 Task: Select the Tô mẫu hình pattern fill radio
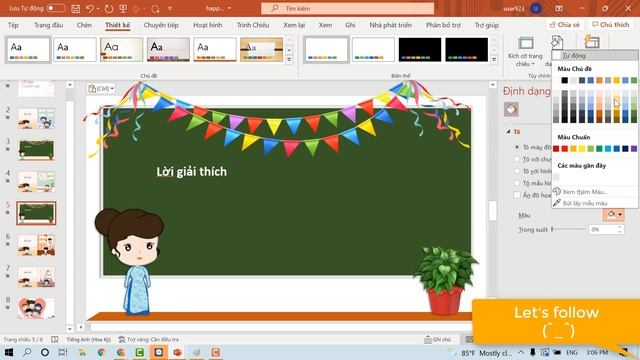point(517,183)
